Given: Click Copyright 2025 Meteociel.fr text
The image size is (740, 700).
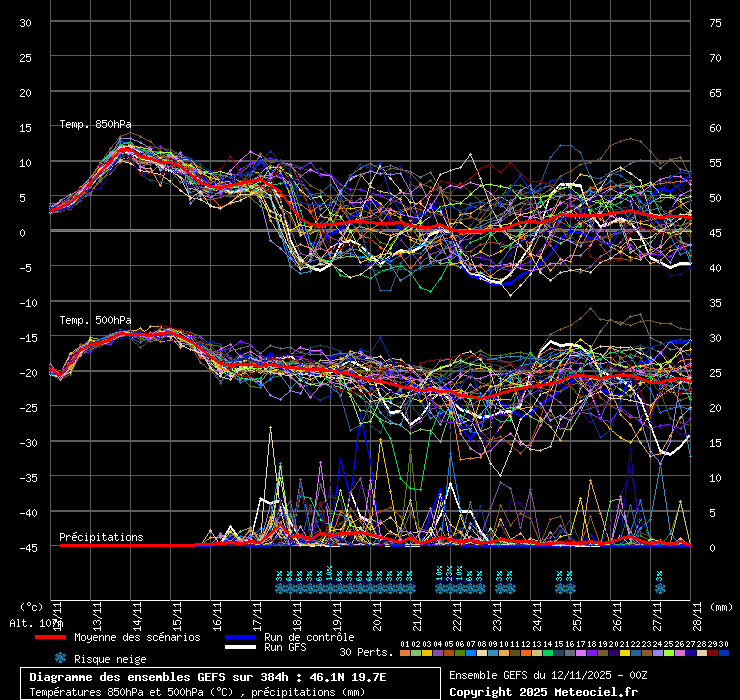Looking at the screenshot, I should point(543,692).
